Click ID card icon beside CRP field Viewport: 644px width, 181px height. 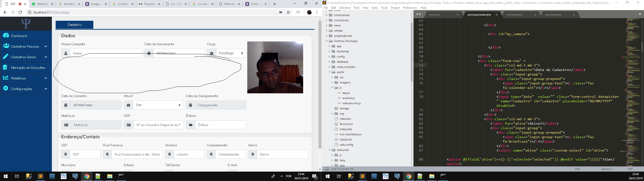[129, 125]
